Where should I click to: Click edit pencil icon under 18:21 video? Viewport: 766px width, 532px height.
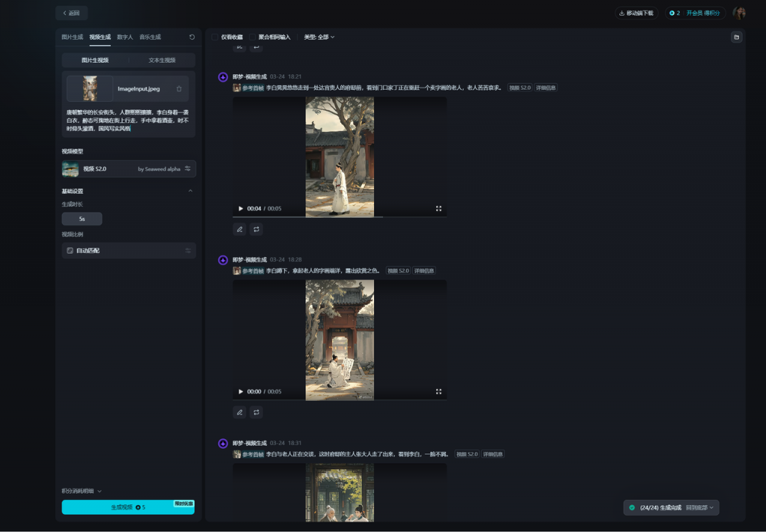pos(239,229)
